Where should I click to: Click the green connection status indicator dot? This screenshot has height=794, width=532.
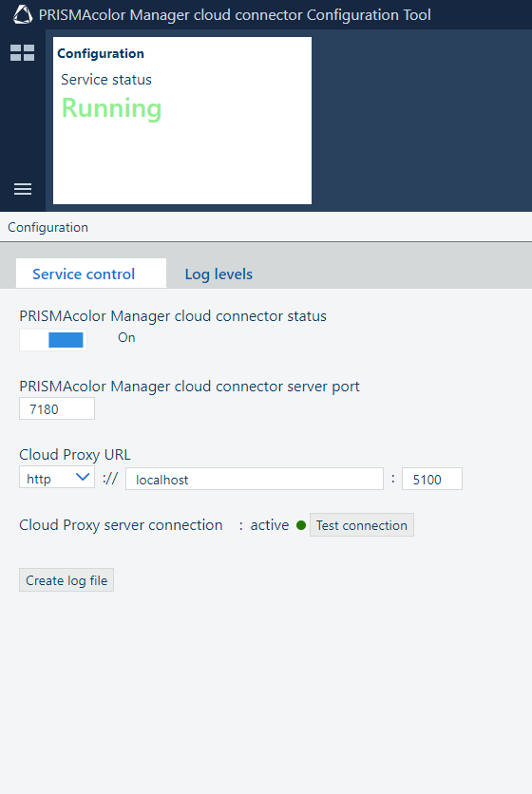pyautogui.click(x=301, y=525)
